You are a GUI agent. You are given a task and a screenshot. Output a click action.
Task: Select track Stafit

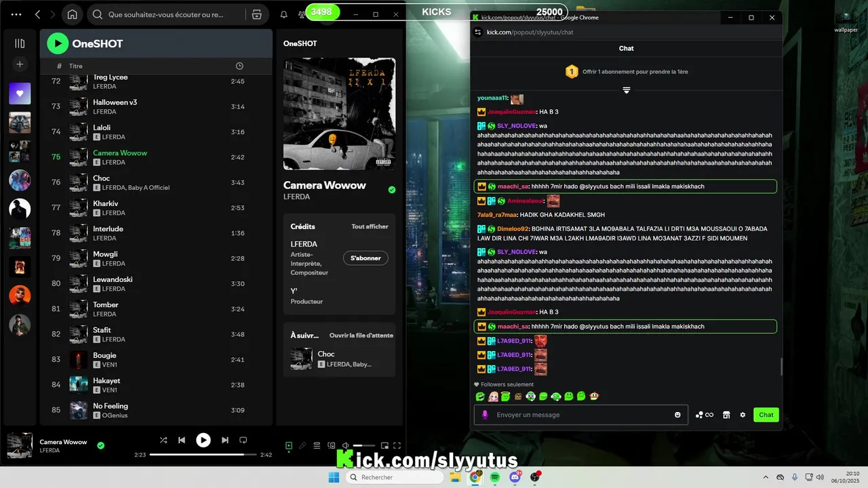coord(156,334)
